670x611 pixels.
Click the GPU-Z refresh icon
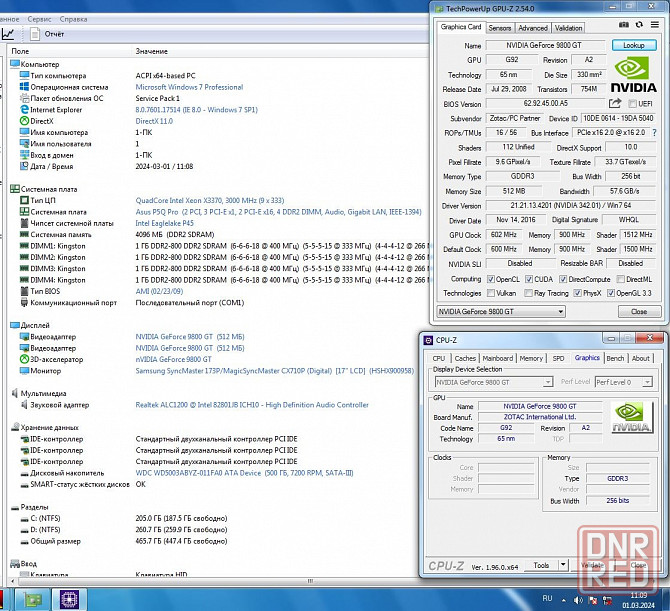[x=639, y=25]
